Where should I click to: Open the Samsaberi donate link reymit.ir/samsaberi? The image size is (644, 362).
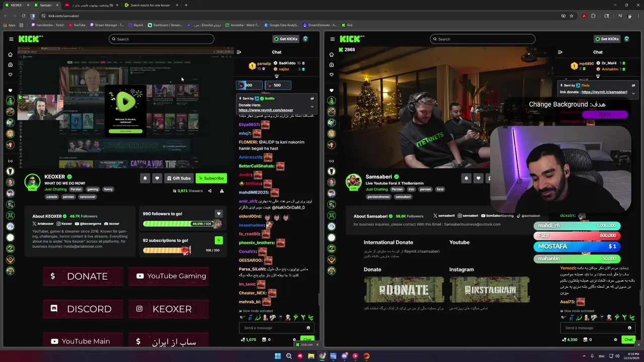(604, 92)
